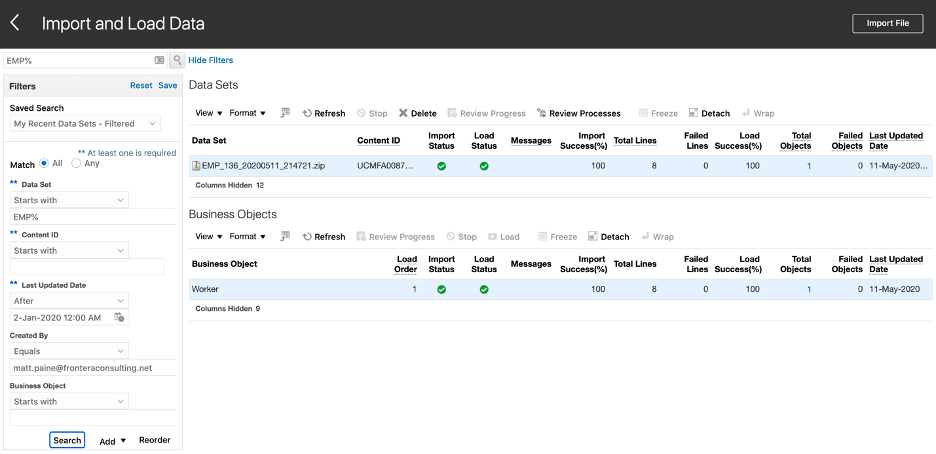Click the Import File button

pyautogui.click(x=888, y=23)
